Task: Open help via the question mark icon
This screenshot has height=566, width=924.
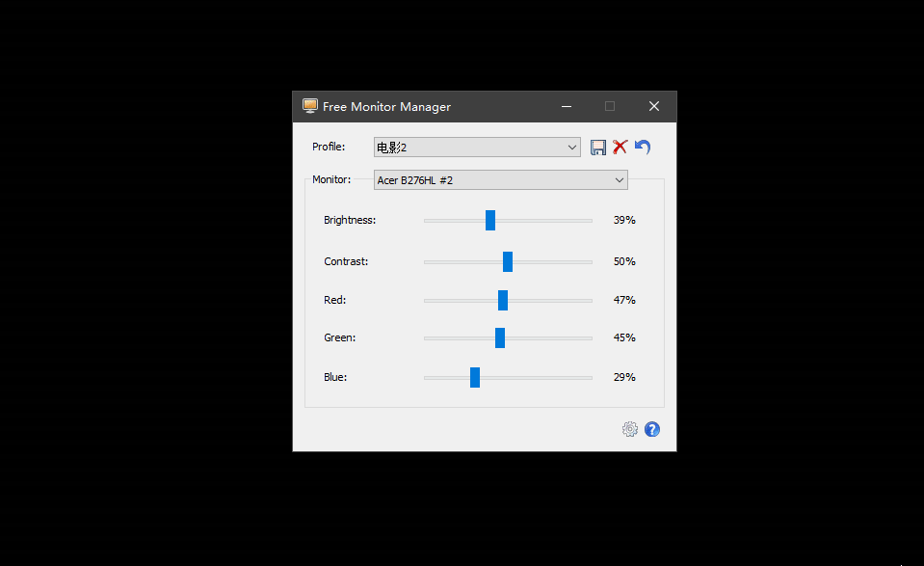Action: click(x=652, y=429)
